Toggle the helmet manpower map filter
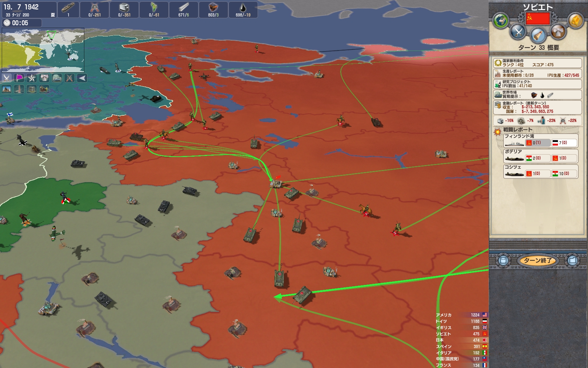This screenshot has height=368, width=588. 70,78
